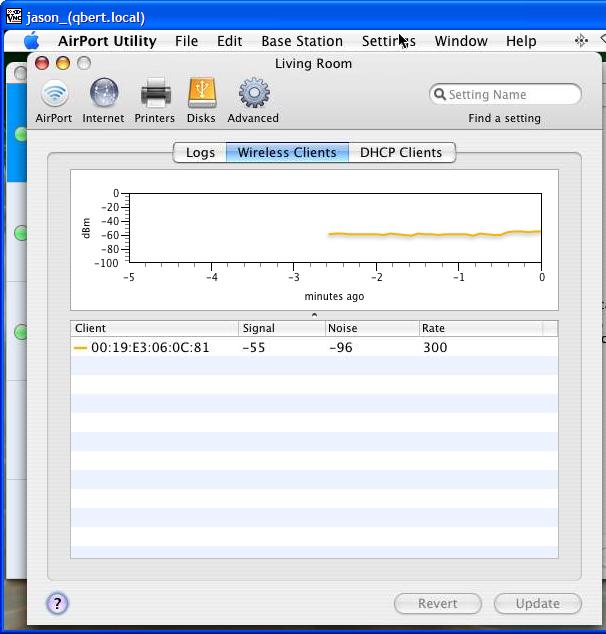
Task: Open the File menu
Action: coord(186,41)
